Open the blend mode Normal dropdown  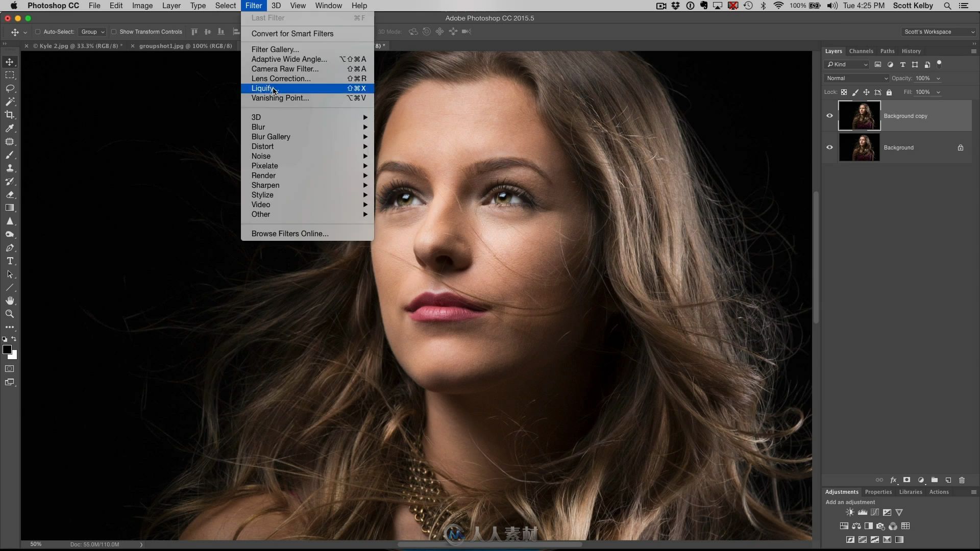[856, 78]
